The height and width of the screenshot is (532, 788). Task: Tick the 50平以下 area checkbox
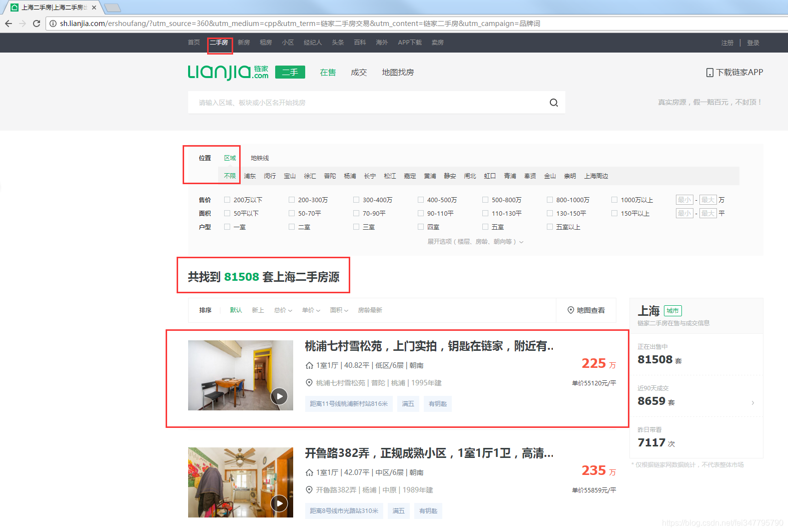227,213
